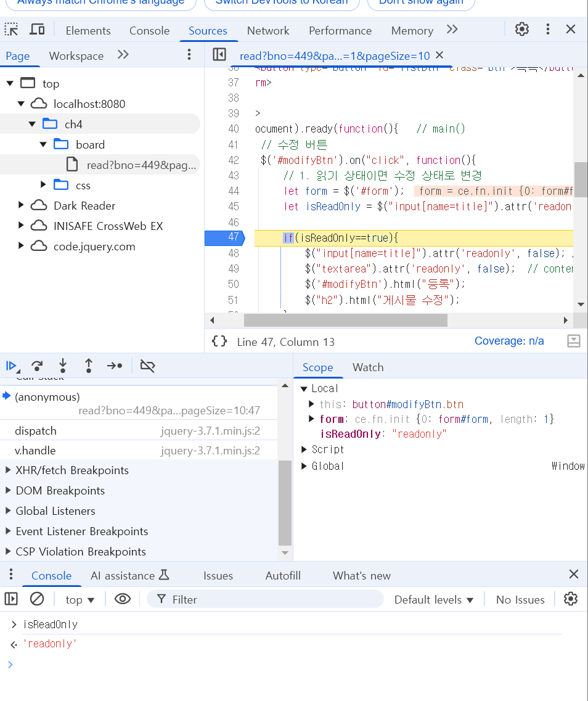Switch to the Watch tab
The width and height of the screenshot is (588, 701).
[x=368, y=367]
